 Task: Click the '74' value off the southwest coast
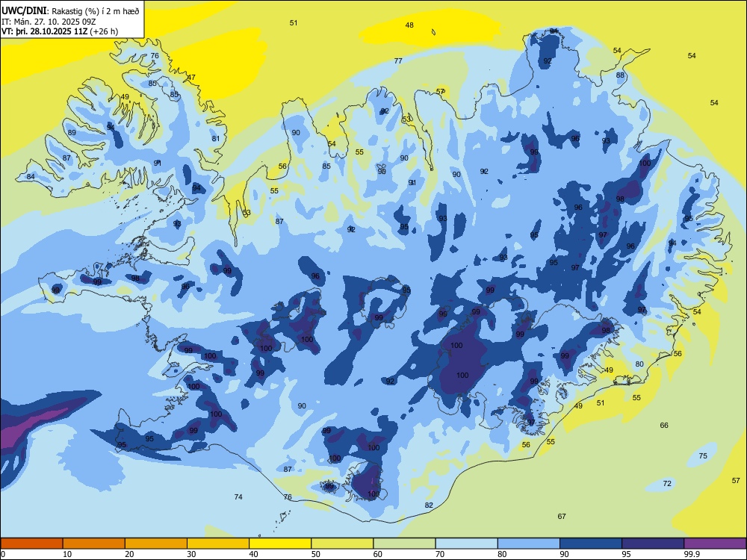coord(238,497)
